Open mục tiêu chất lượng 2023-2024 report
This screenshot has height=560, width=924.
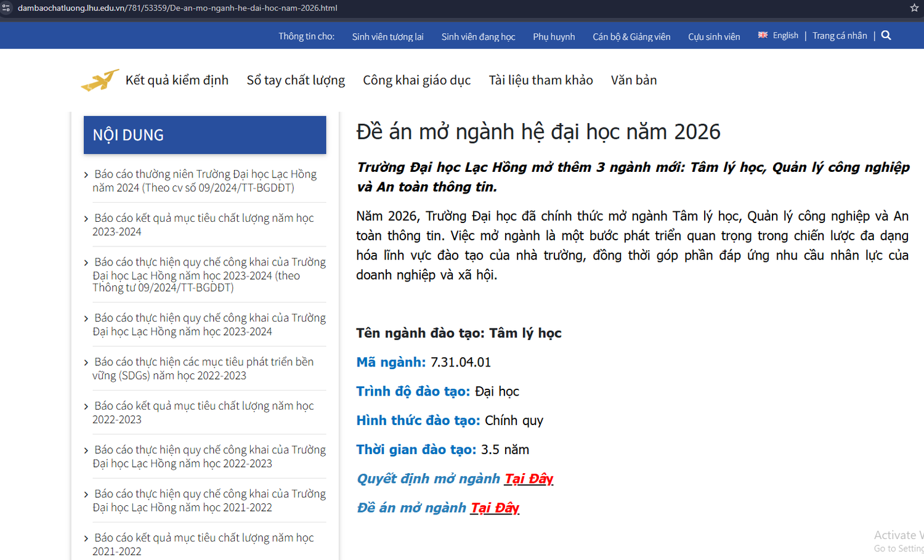point(203,224)
